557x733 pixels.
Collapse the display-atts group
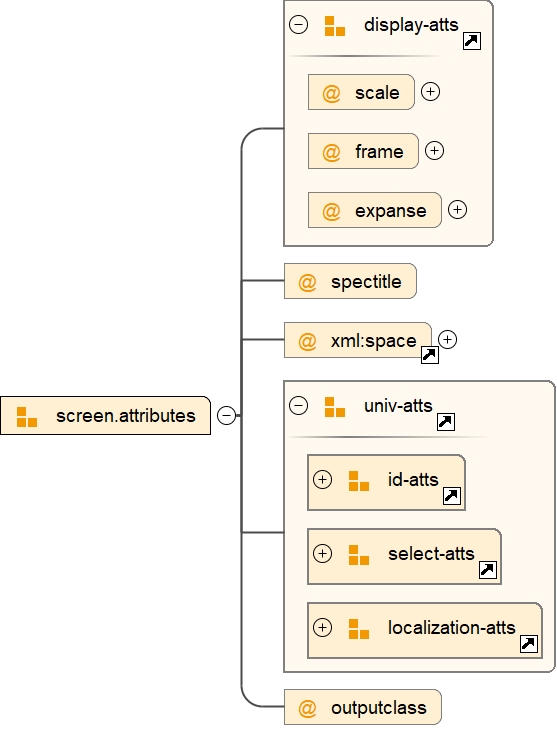coord(299,24)
